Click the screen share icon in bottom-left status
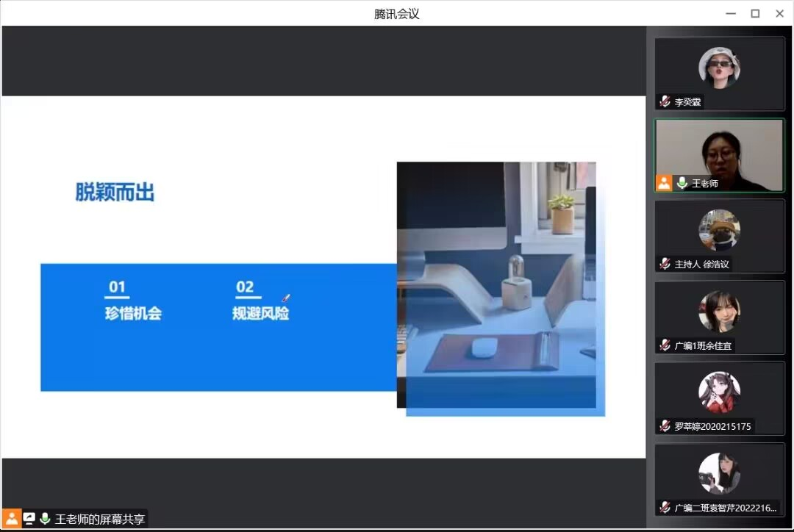794x532 pixels. (29, 519)
